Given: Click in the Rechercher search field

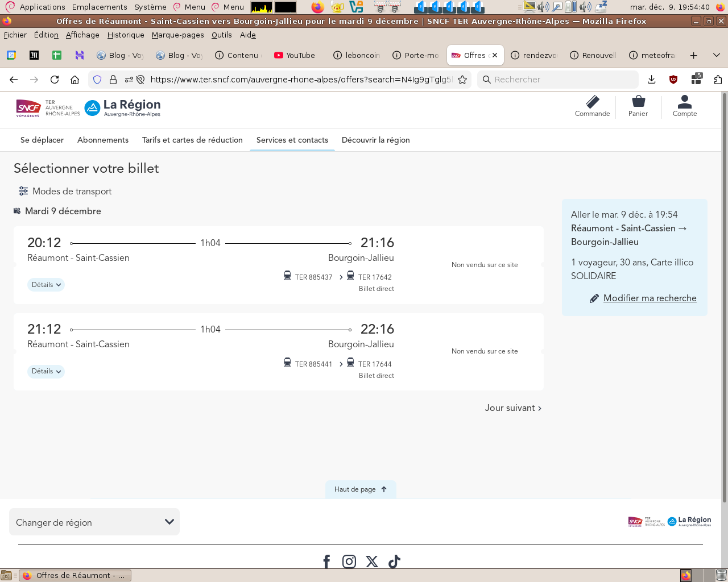Looking at the screenshot, I should [x=557, y=80].
